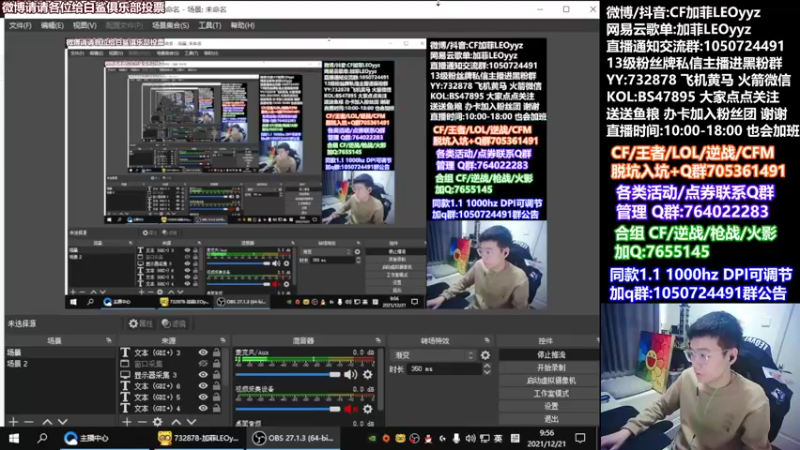
Task: Toggle visibility of 显示器采集 3 source
Action: click(x=203, y=375)
